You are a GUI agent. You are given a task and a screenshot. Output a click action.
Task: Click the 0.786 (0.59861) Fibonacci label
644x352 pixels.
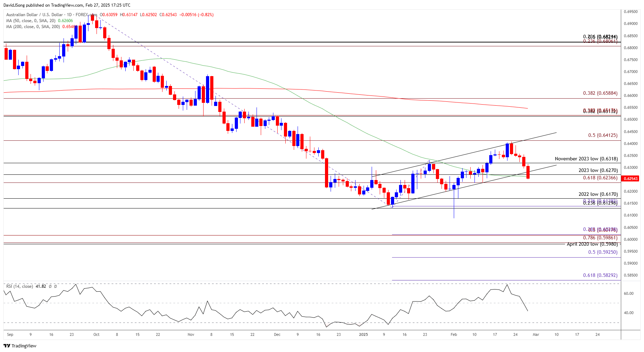click(x=600, y=238)
